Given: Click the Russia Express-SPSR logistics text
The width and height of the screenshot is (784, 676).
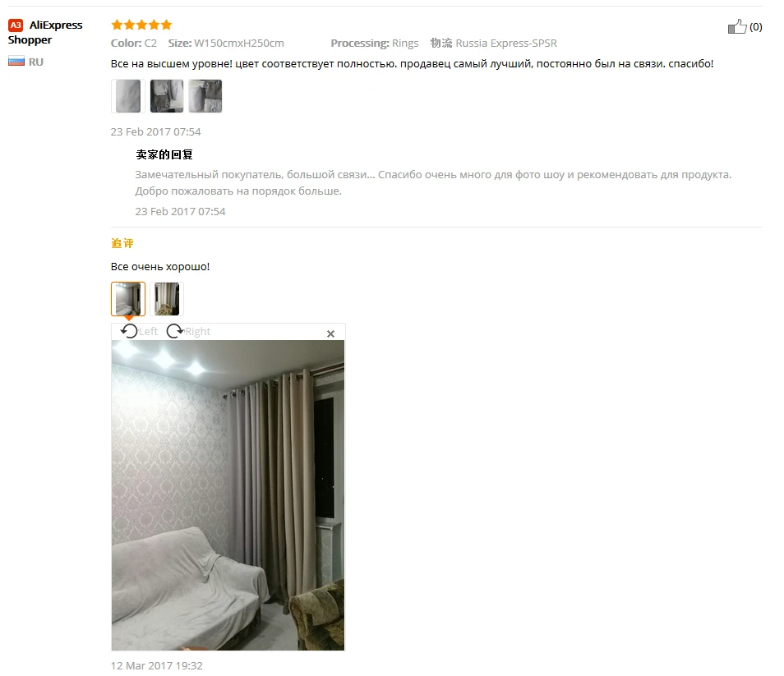Looking at the screenshot, I should (x=506, y=43).
